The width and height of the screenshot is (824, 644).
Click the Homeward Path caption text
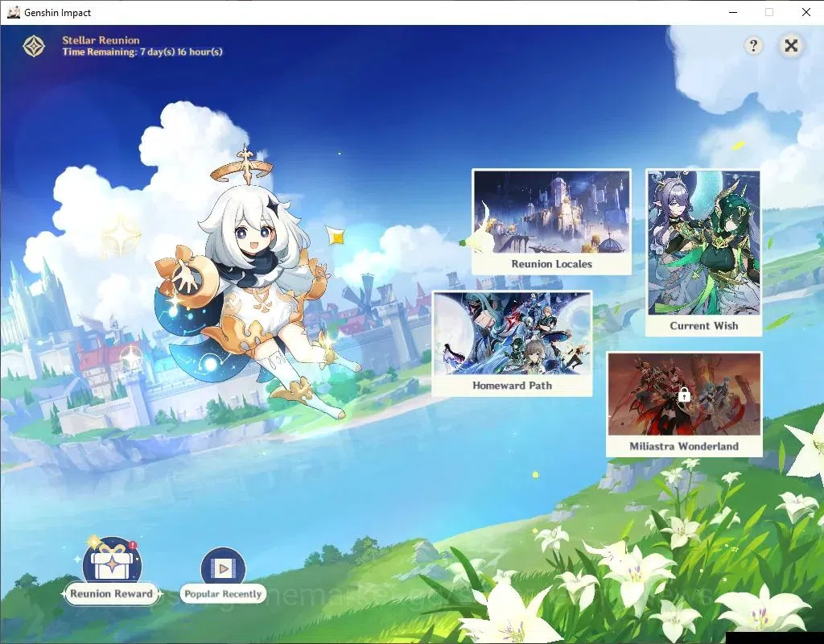tap(513, 386)
